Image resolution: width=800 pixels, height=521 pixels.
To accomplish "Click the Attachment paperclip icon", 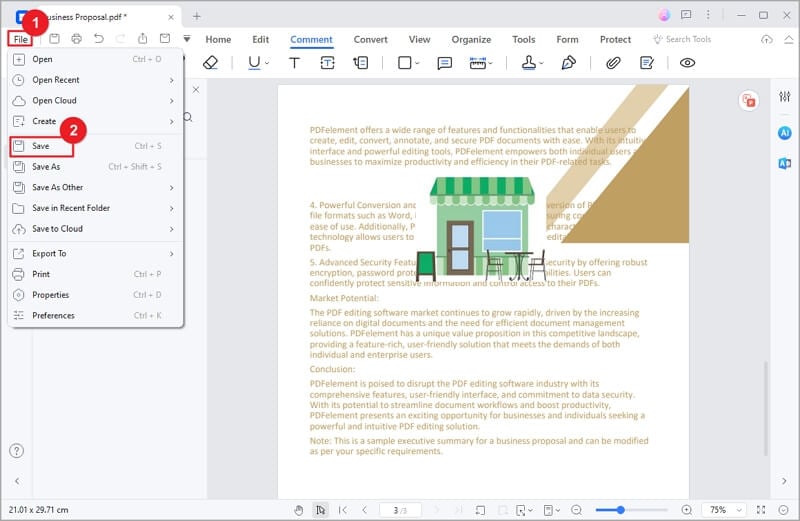I will click(614, 63).
